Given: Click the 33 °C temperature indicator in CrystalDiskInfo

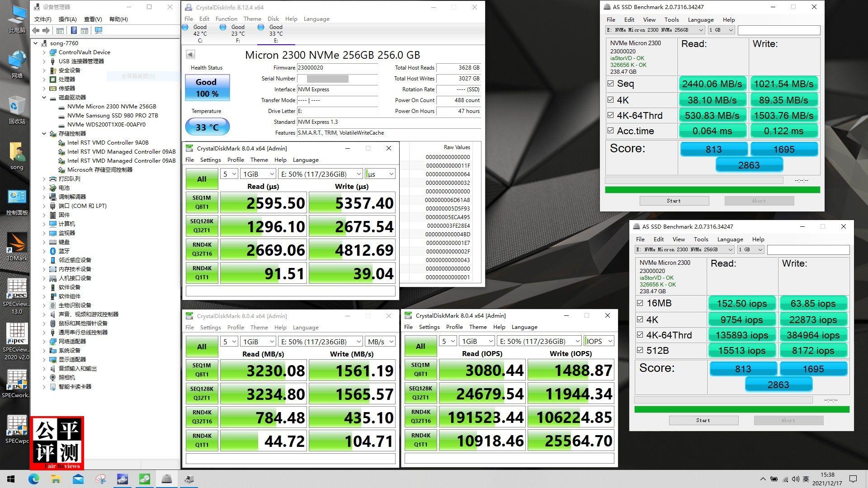Looking at the screenshot, I should (x=208, y=127).
